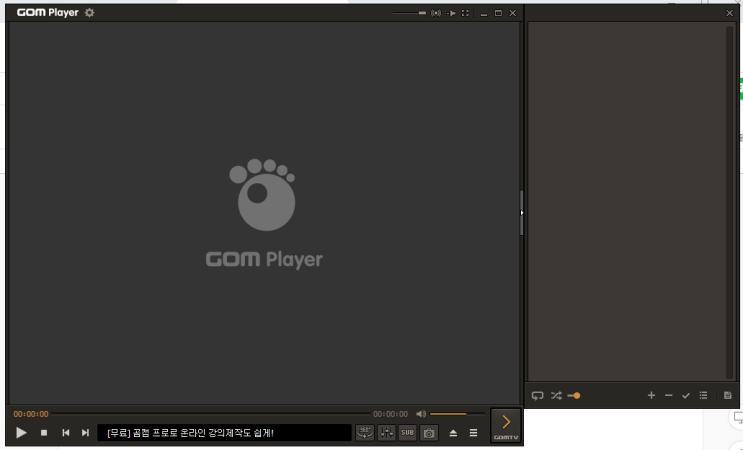Toggle repeat mode in playlist panel
The height and width of the screenshot is (450, 743).
[537, 396]
